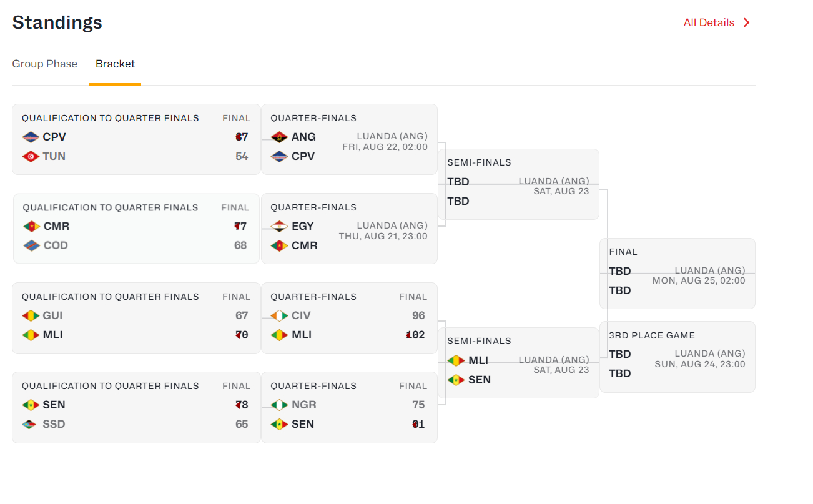
Task: Select the Bracket tab
Action: tap(116, 64)
